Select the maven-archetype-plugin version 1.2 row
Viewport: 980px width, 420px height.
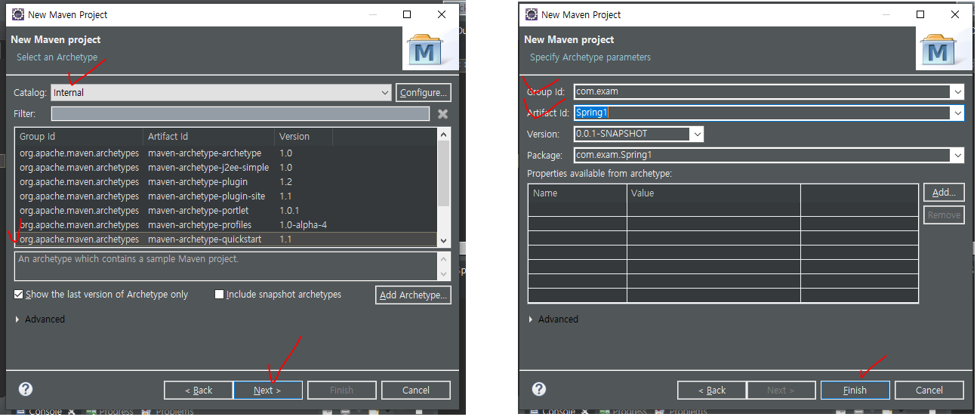[x=226, y=182]
